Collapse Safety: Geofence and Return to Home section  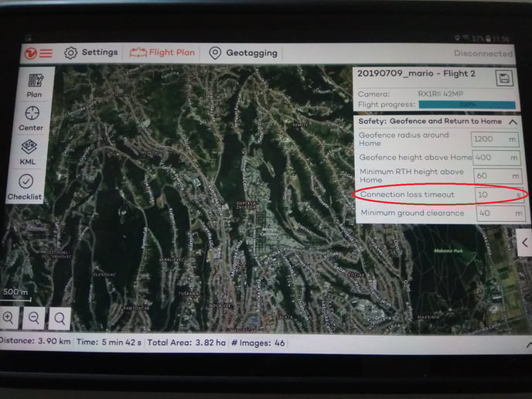[x=513, y=121]
